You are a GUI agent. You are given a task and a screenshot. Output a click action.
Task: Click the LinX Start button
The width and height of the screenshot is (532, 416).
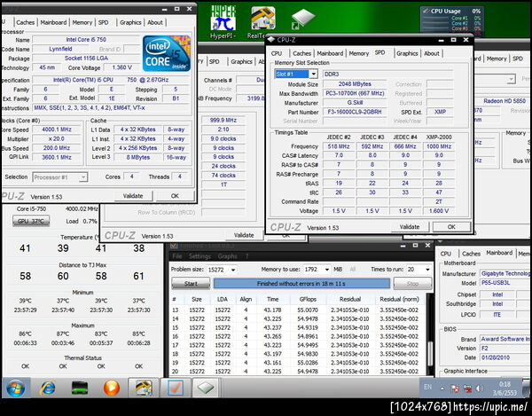pos(191,284)
